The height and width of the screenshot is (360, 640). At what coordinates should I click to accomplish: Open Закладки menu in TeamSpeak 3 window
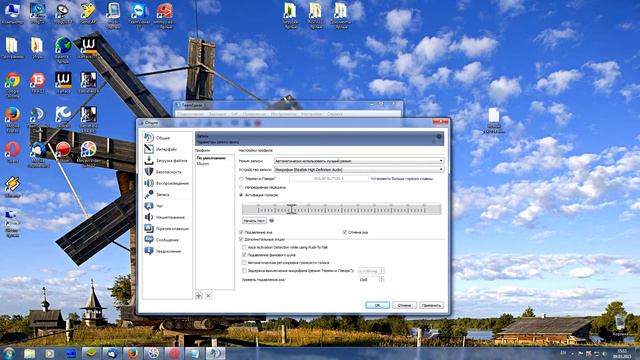coord(217,114)
